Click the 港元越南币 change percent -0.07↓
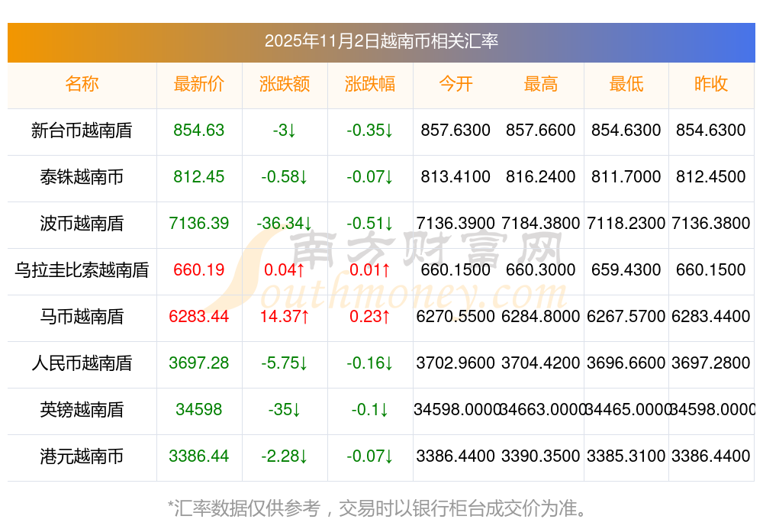Image resolution: width=763 pixels, height=532 pixels. [x=369, y=456]
